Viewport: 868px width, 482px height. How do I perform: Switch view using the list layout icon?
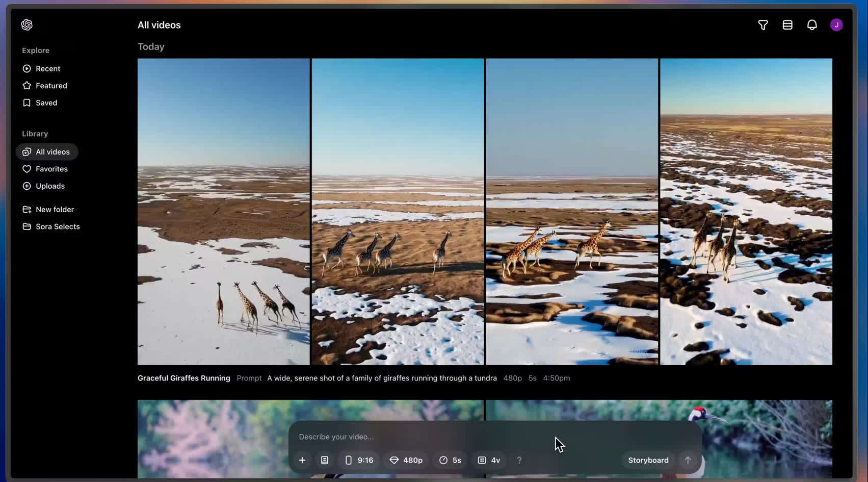[787, 25]
